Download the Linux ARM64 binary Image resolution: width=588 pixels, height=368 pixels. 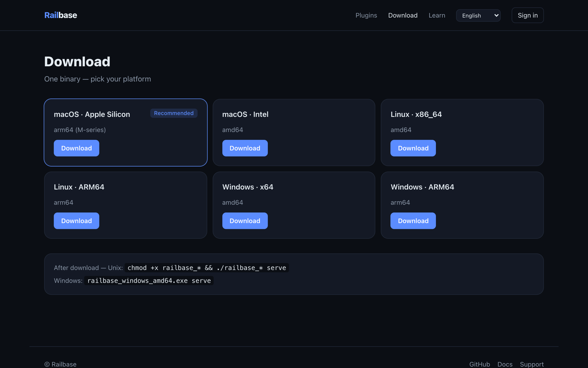click(x=76, y=221)
